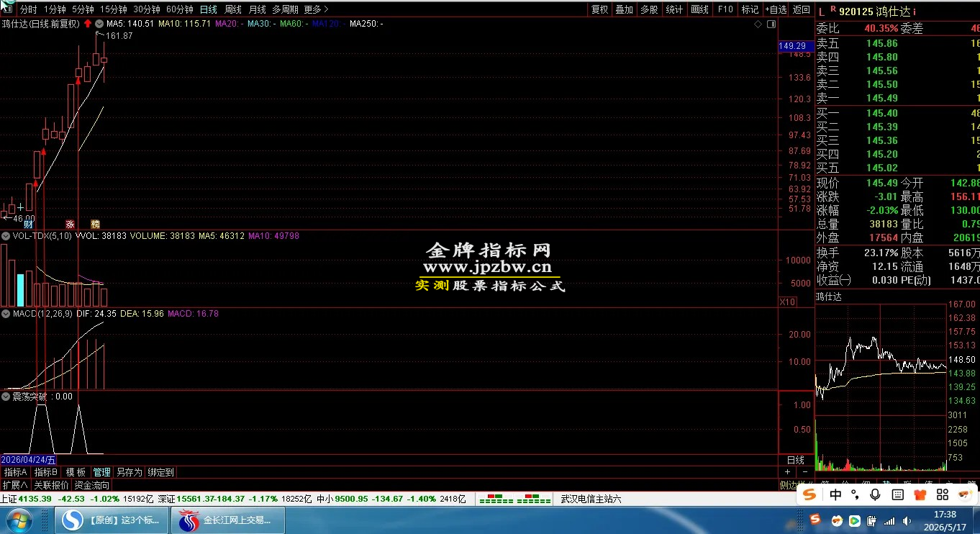Select the 月线 monthly chart tab

click(x=257, y=9)
